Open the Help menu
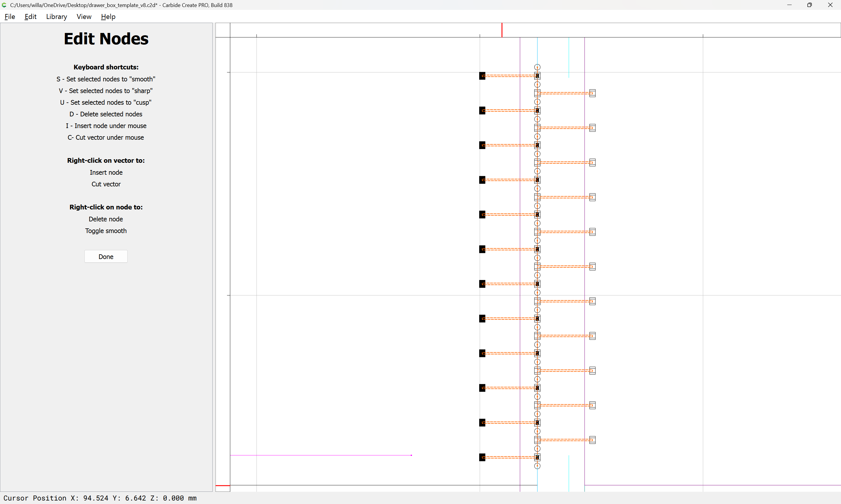The image size is (841, 504). (x=108, y=17)
